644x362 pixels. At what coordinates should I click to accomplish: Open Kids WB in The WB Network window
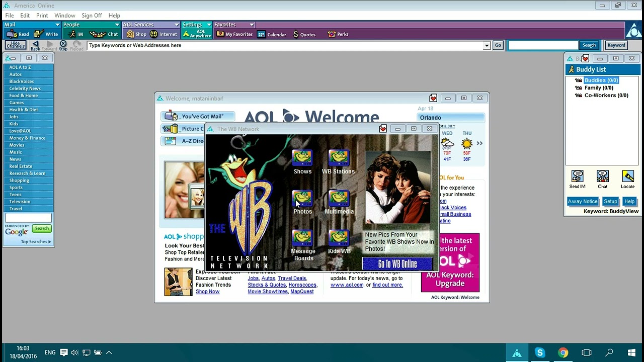pos(339,242)
